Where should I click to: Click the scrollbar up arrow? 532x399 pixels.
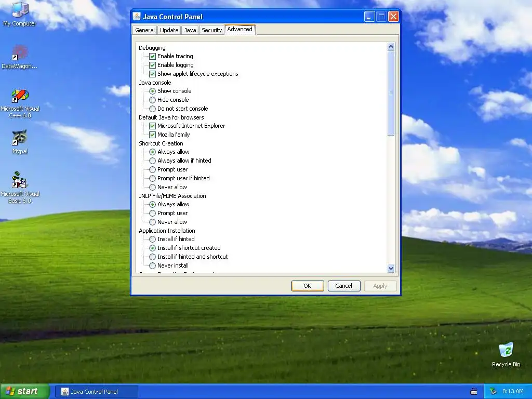pos(391,46)
